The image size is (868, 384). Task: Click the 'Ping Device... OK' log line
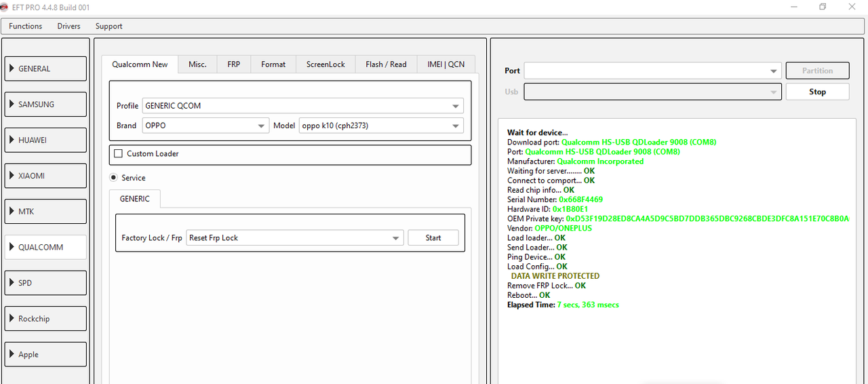536,257
